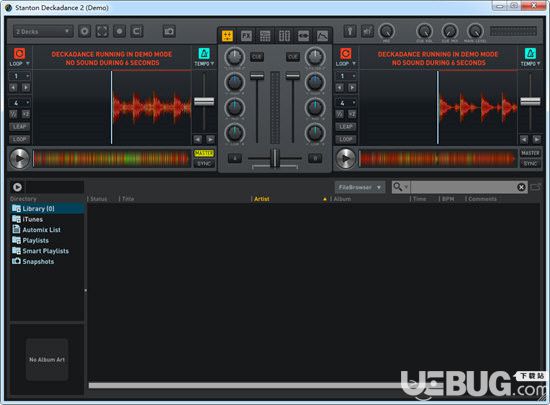The height and width of the screenshot is (405, 550).
Task: Click the right deck high EQ knob
Action: (315, 82)
